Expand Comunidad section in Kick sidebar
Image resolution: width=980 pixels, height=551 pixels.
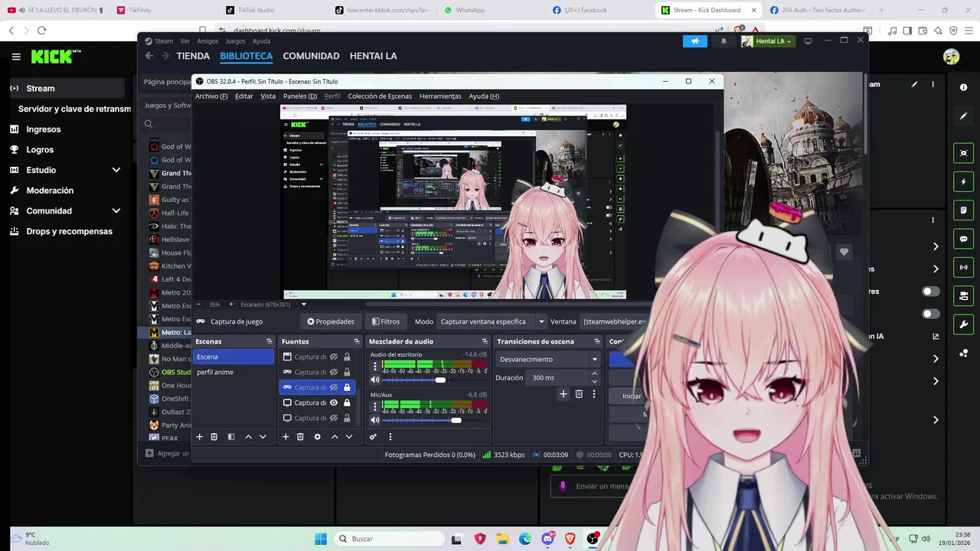pos(116,210)
